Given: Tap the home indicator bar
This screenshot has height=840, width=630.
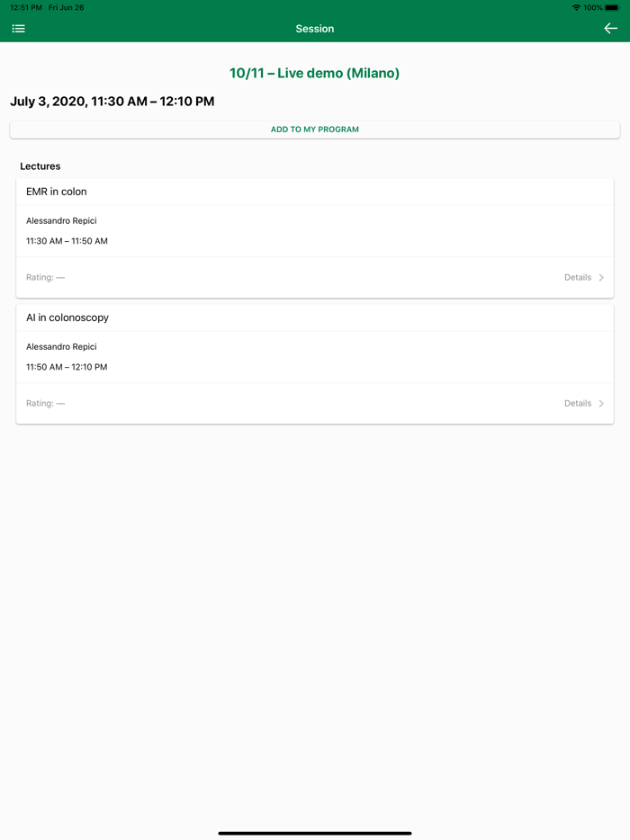Looking at the screenshot, I should click(x=315, y=833).
